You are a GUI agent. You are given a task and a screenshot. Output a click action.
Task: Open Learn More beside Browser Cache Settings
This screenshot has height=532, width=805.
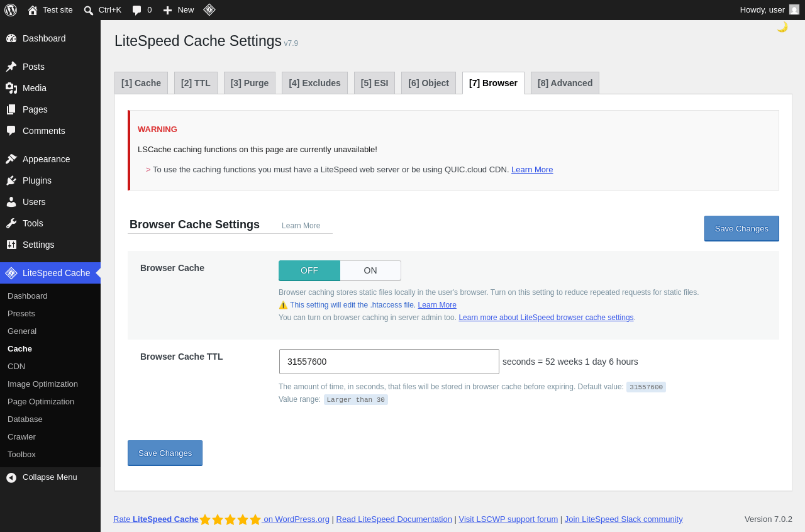(x=301, y=226)
